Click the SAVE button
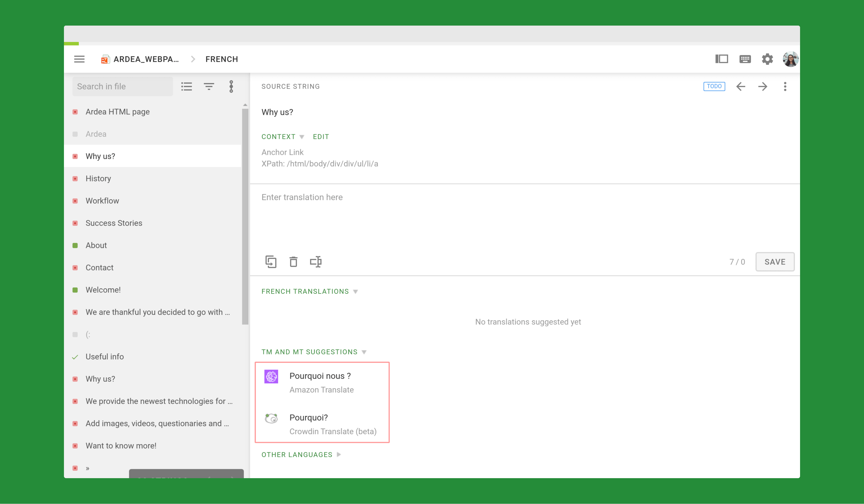Viewport: 864px width, 504px height. pos(774,262)
